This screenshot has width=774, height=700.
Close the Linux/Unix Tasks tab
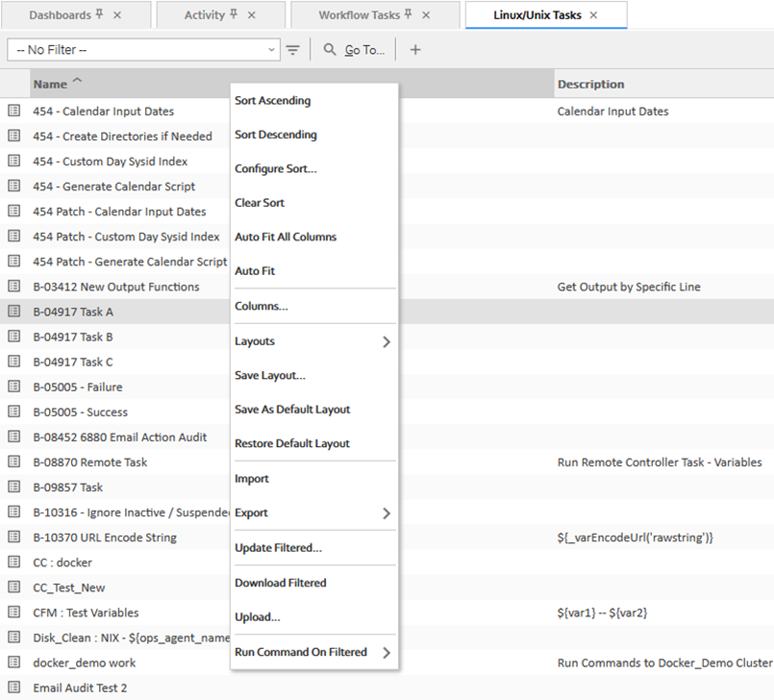pyautogui.click(x=593, y=15)
